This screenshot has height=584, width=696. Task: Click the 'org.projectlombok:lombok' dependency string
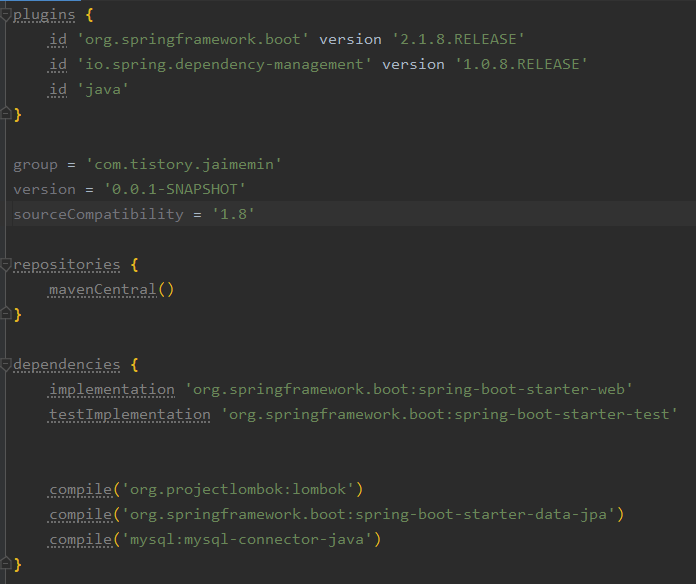tap(238, 489)
